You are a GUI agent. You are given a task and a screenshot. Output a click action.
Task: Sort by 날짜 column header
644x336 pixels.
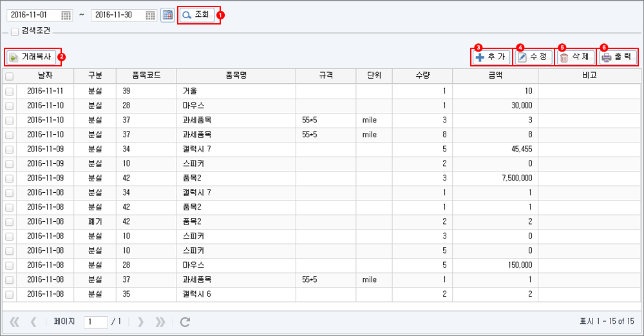(45, 75)
